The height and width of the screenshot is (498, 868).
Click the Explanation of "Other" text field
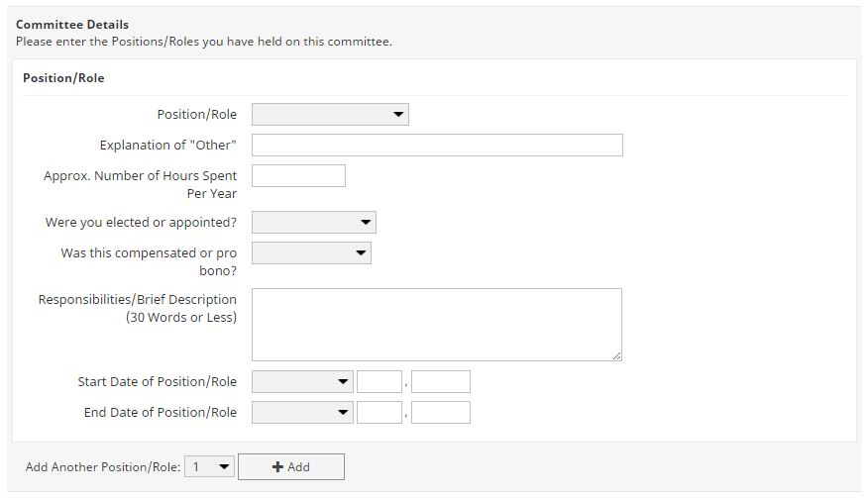[x=437, y=146]
